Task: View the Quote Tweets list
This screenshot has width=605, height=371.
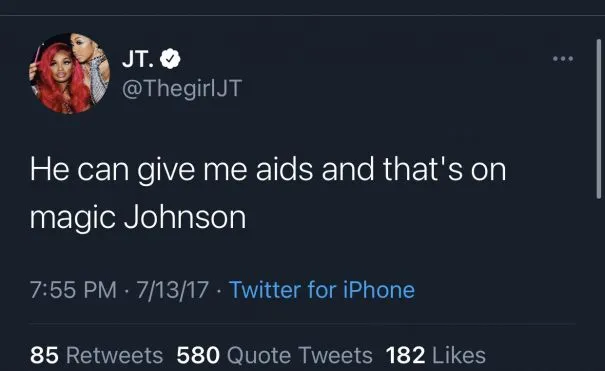Action: 274,355
